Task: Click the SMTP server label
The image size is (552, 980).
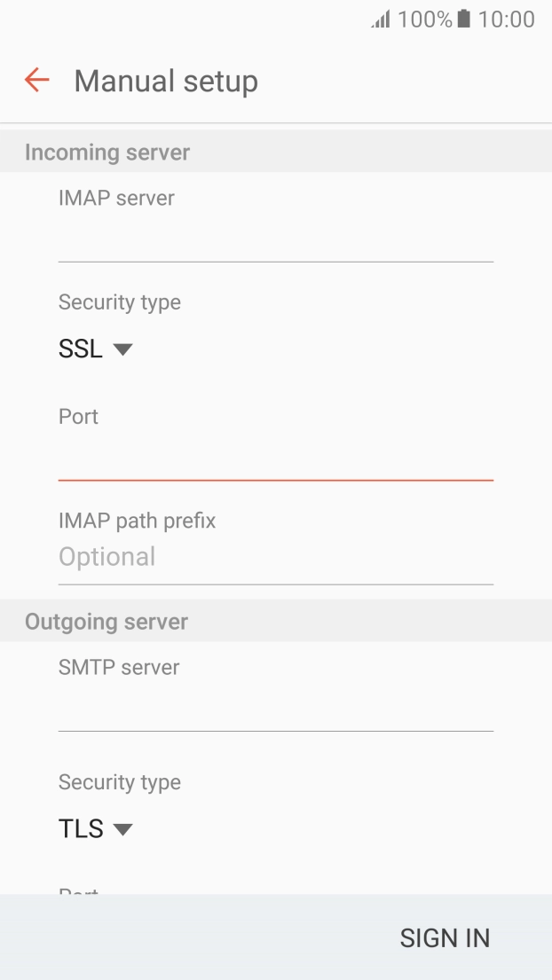Action: click(119, 667)
